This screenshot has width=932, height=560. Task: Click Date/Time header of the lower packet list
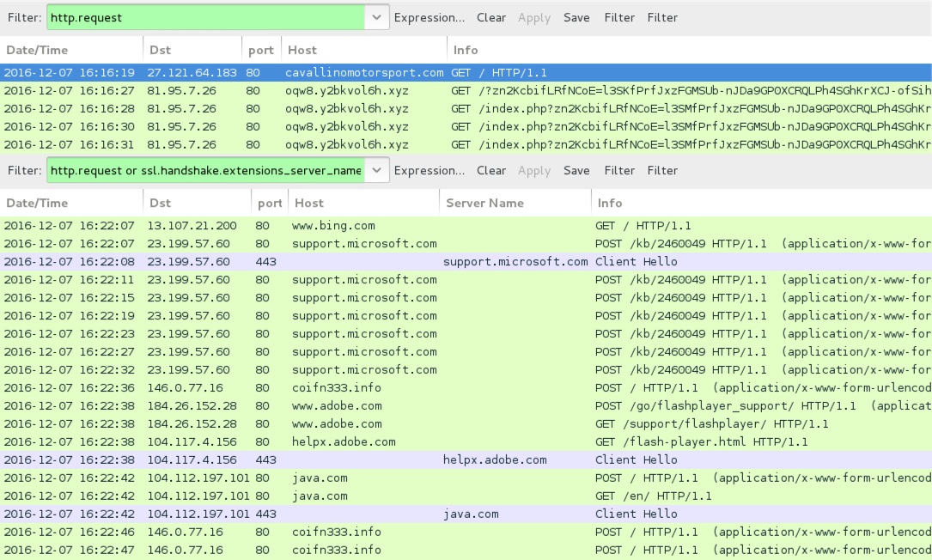(x=71, y=203)
